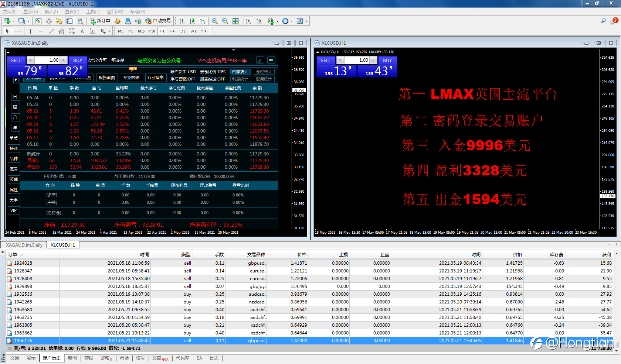The height and width of the screenshot is (364, 621).
Task: Toggle Auto Scroll for the chart
Action: [x=248, y=21]
